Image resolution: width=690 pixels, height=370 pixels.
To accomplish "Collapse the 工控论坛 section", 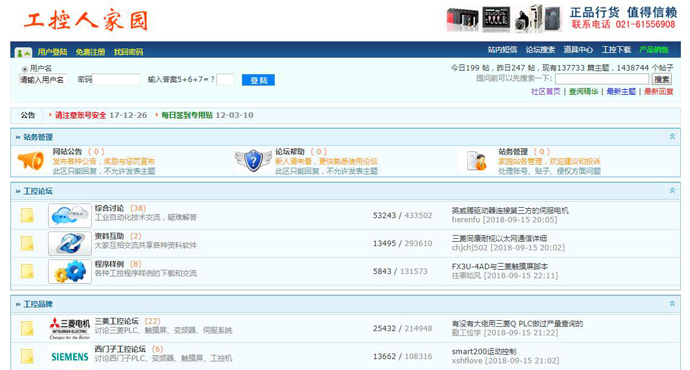I will pyautogui.click(x=672, y=191).
